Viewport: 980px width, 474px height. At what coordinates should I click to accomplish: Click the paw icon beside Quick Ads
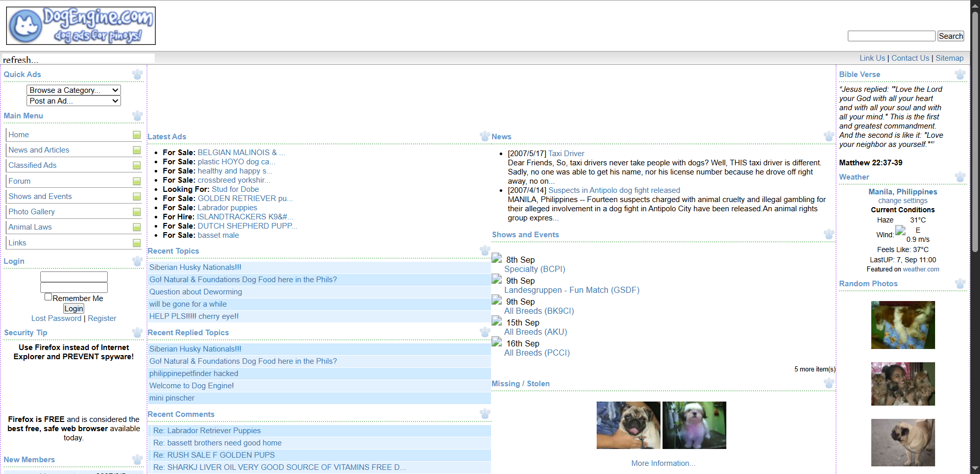coord(137,74)
